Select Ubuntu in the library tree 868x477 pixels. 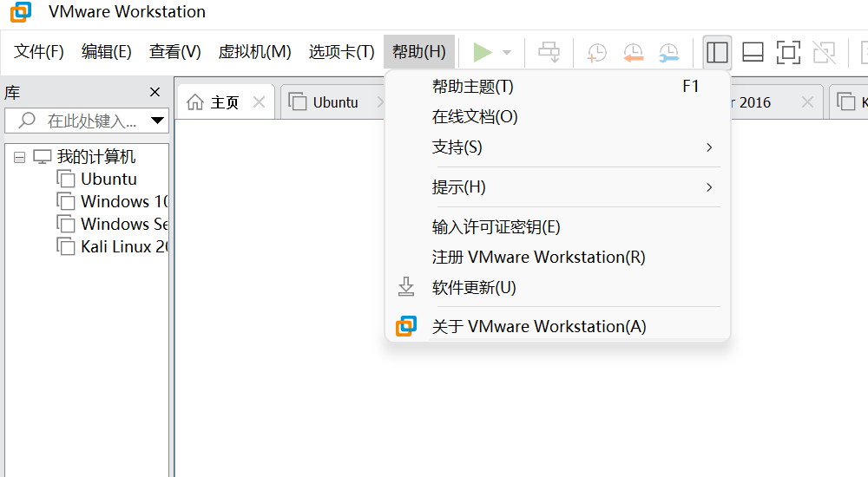(x=108, y=180)
